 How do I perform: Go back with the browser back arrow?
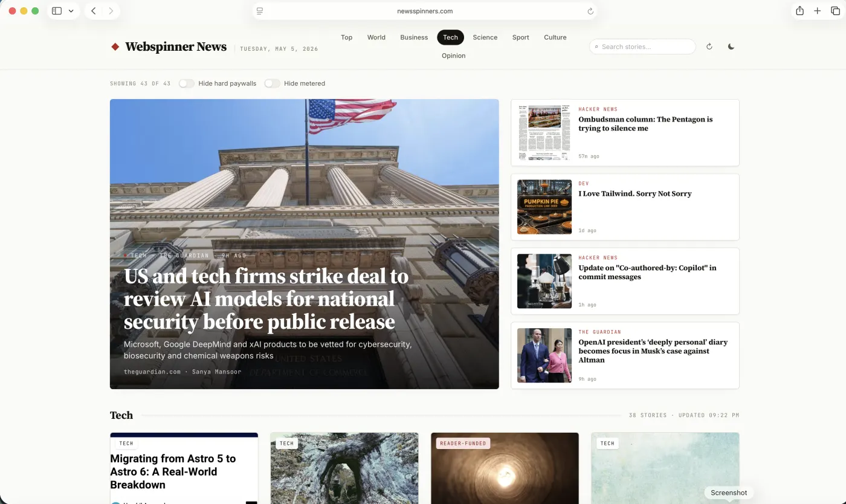click(94, 11)
